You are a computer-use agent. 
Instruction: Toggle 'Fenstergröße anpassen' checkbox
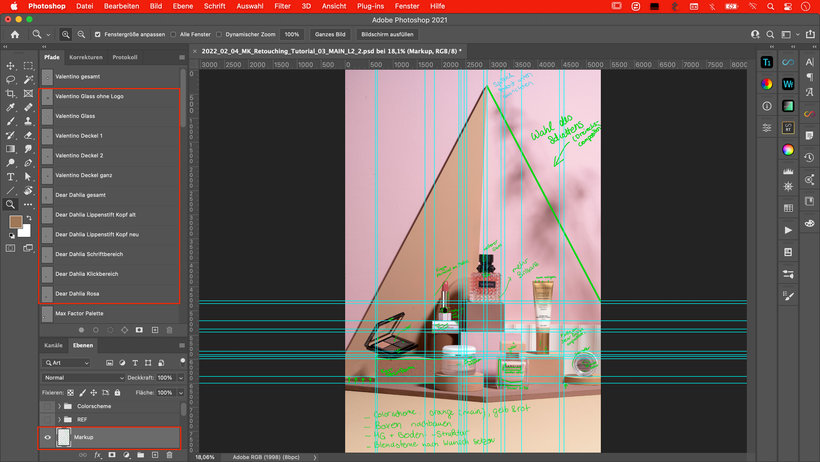97,35
